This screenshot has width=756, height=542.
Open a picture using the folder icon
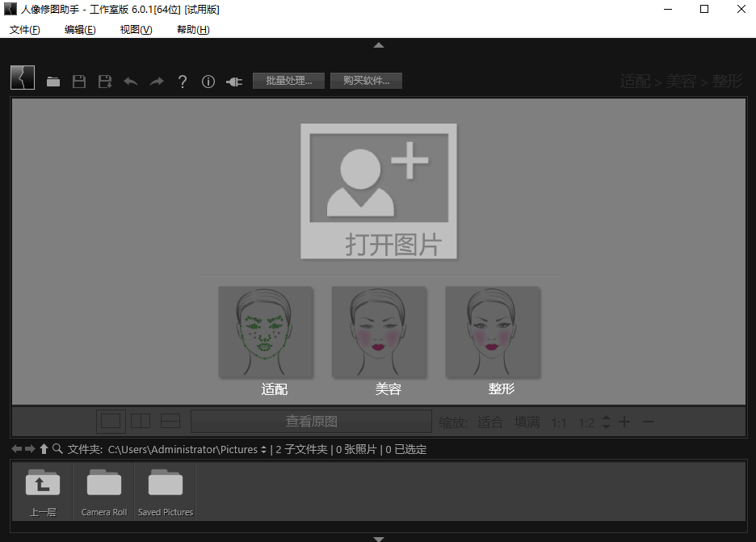pyautogui.click(x=53, y=81)
